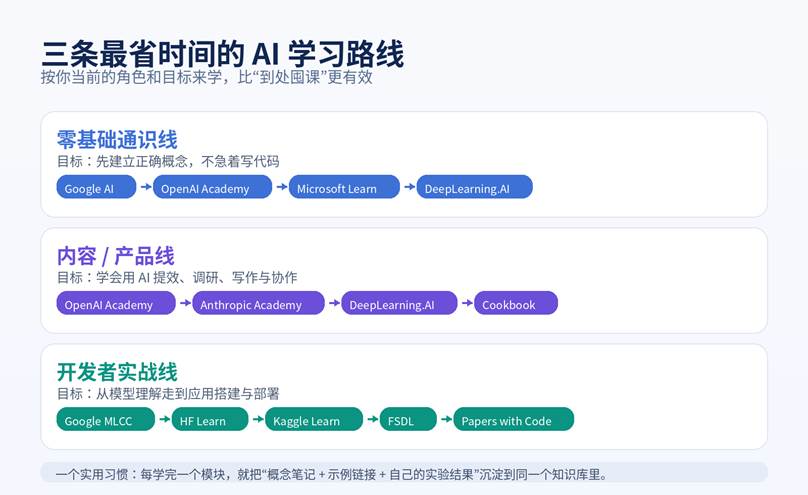The image size is (808, 495).
Task: Click the 内容 / 产品线 heading
Action: 115,255
